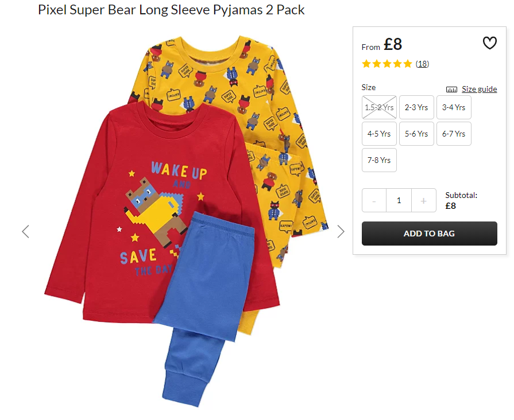Show previous product image
The height and width of the screenshot is (420, 514).
pos(26,231)
